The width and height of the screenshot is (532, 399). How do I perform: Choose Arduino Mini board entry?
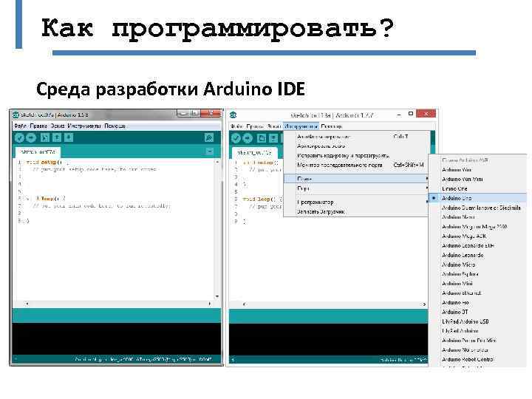478,284
